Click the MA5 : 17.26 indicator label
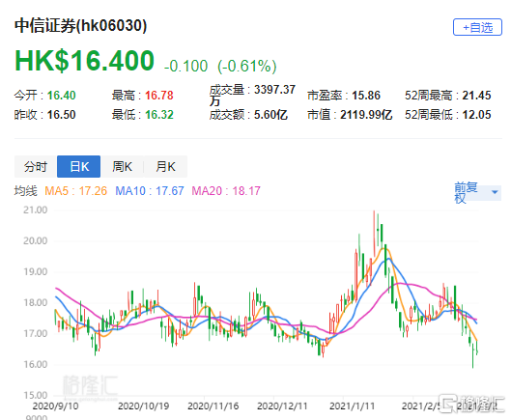511x420 pixels. [x=75, y=190]
